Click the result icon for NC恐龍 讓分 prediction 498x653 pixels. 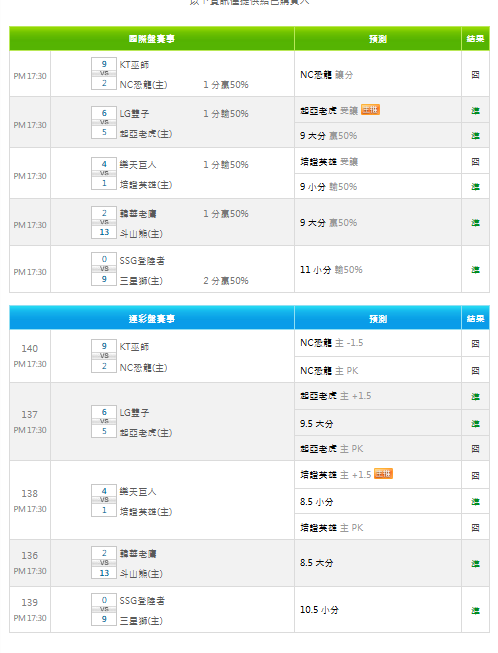click(475, 75)
